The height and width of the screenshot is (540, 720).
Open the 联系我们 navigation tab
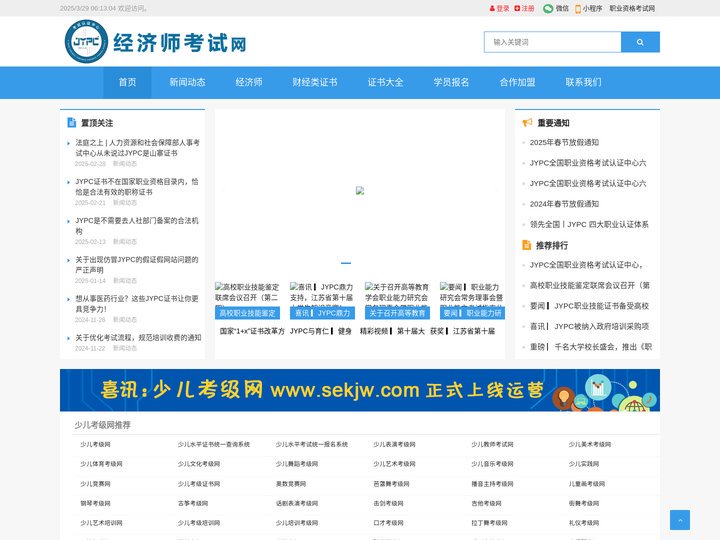pyautogui.click(x=583, y=82)
